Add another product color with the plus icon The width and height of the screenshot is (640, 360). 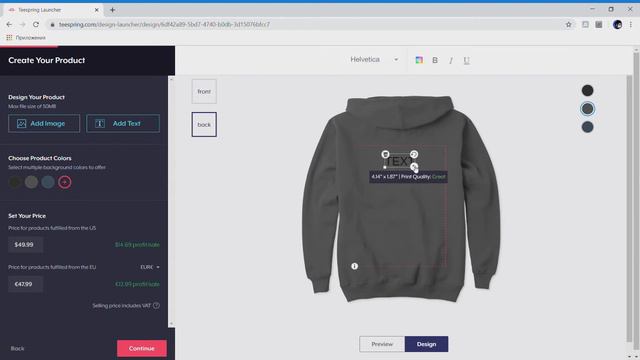pos(64,182)
